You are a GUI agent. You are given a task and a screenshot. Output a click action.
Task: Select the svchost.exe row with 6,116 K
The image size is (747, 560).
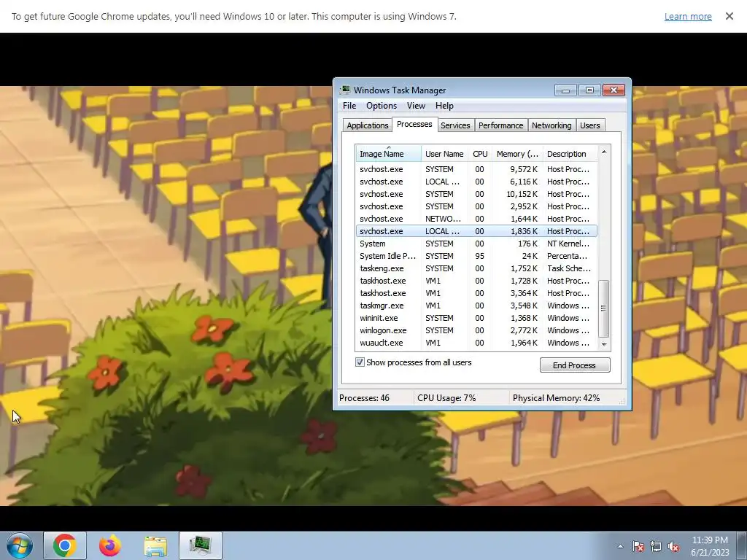[x=476, y=182]
